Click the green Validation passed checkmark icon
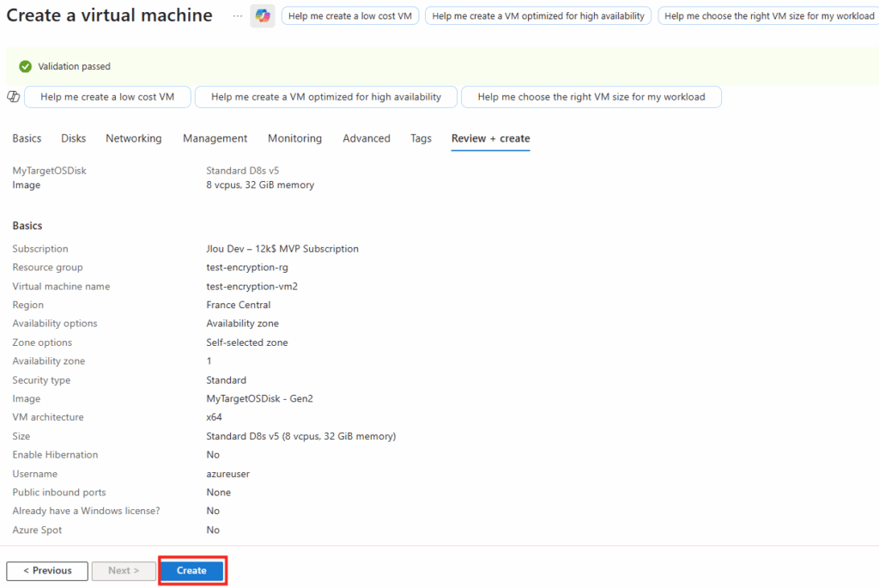 25,66
